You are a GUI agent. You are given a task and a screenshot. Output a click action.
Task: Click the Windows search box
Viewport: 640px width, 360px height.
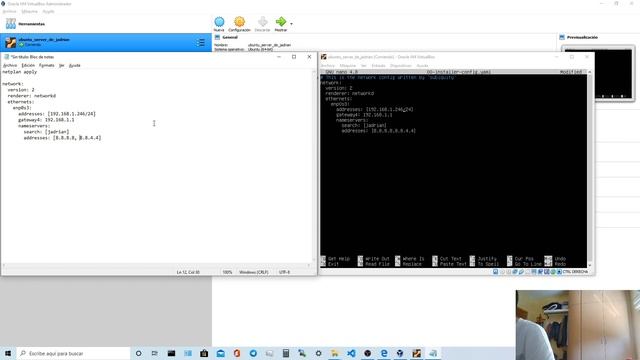tap(73, 353)
